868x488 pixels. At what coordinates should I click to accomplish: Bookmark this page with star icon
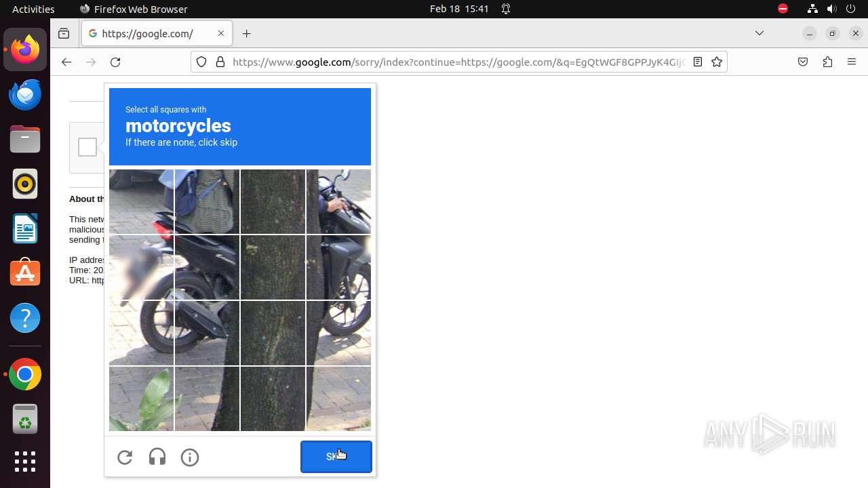[717, 62]
